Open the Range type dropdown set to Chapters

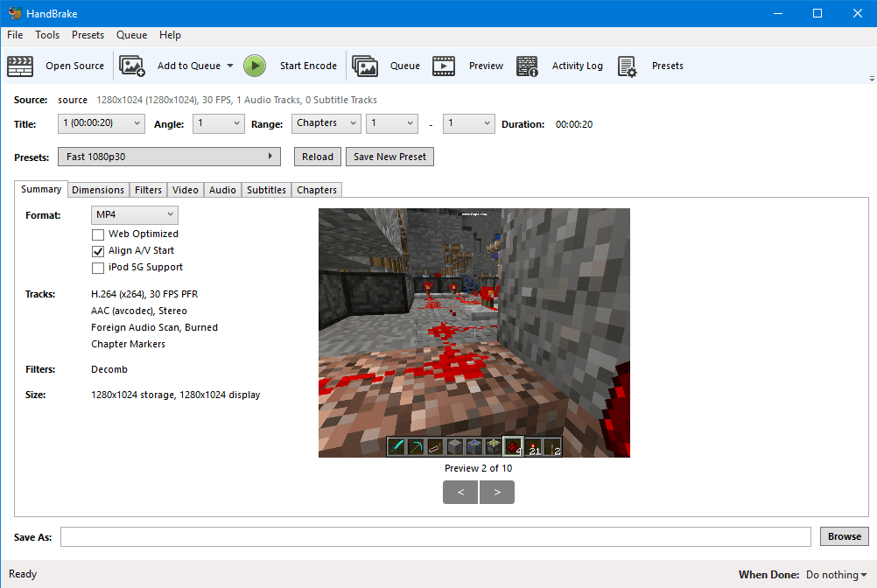326,123
